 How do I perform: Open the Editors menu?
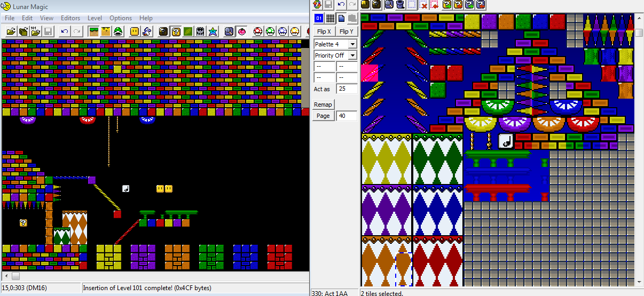[x=70, y=18]
